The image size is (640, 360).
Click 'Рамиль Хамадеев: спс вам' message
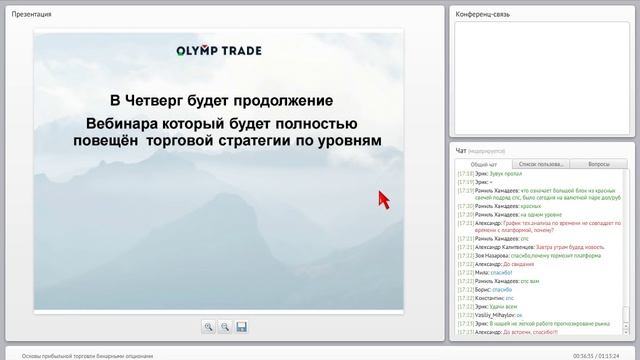coord(498,281)
